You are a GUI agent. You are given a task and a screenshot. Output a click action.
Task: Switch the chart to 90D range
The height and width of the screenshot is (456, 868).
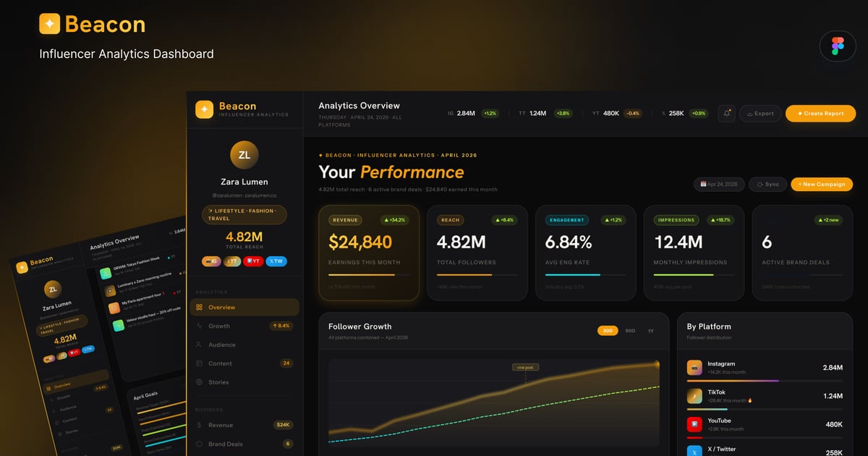point(630,331)
